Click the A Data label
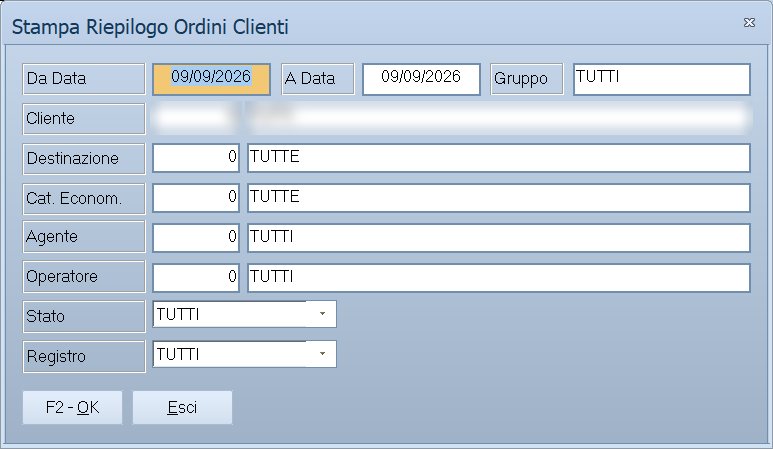 tap(317, 79)
